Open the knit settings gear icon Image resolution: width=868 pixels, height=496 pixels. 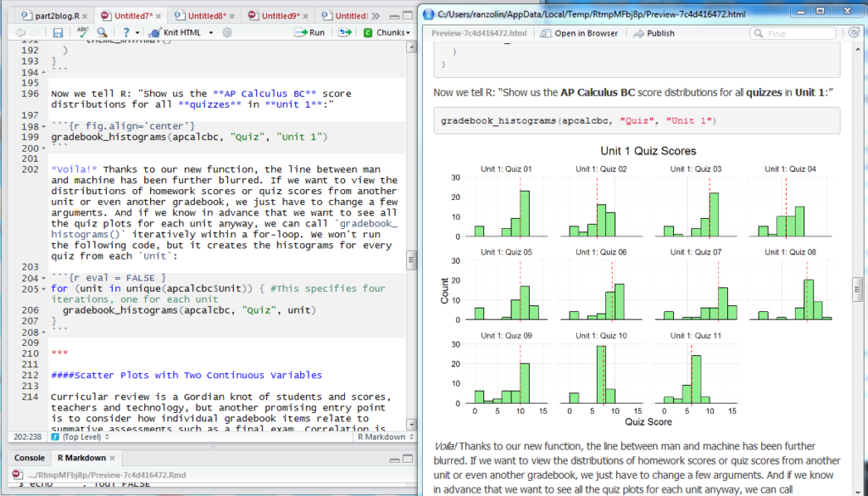227,32
